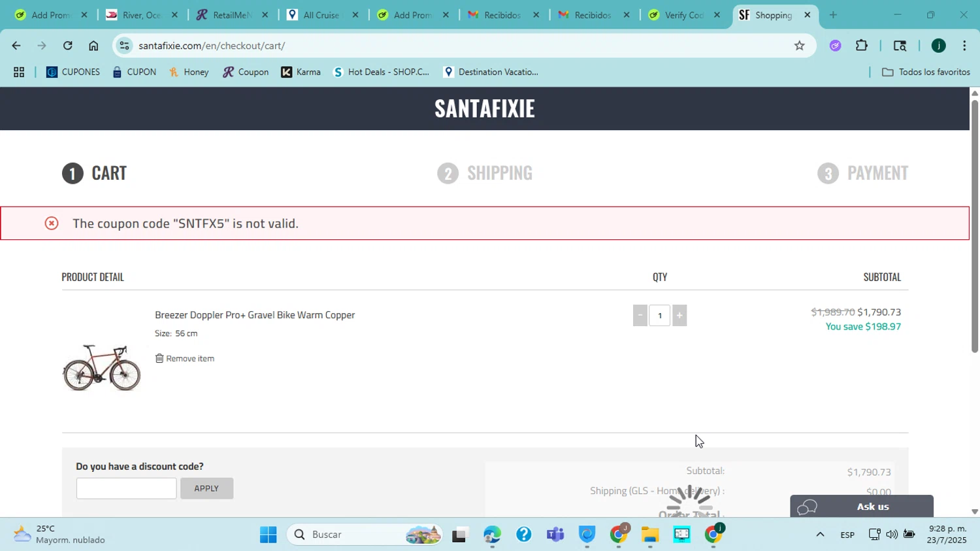Screen dimensions: 980x551
Task: Open the Extensions puzzle icon
Action: click(x=862, y=46)
